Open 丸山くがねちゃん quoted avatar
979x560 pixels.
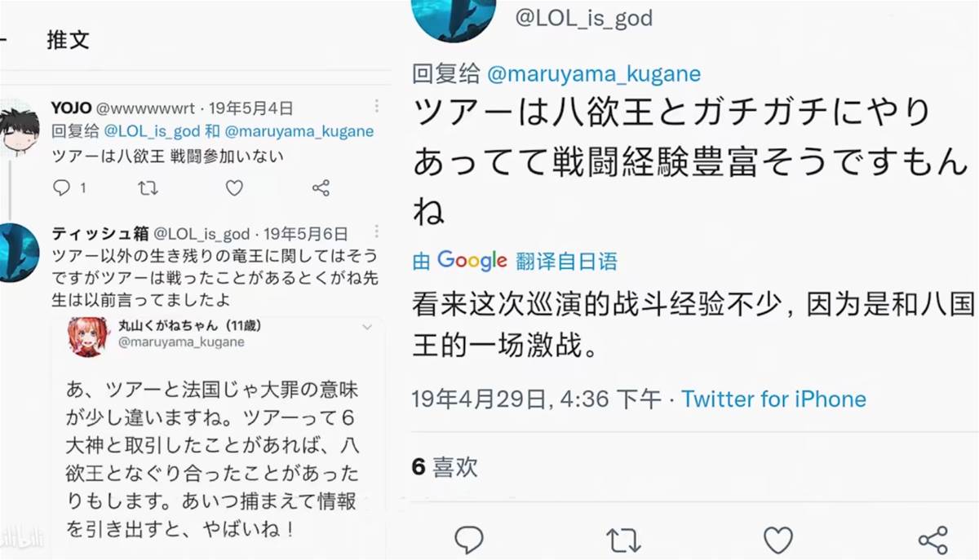88,336
